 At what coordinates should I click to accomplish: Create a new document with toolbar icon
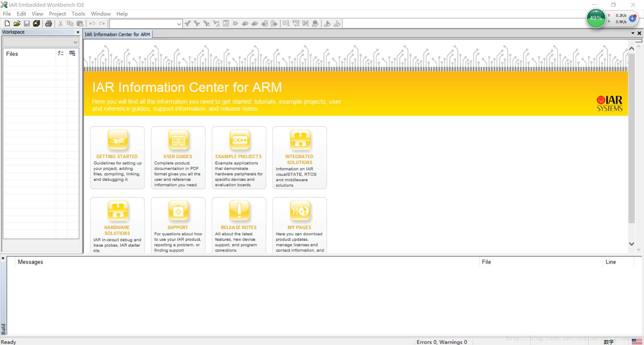[7, 23]
